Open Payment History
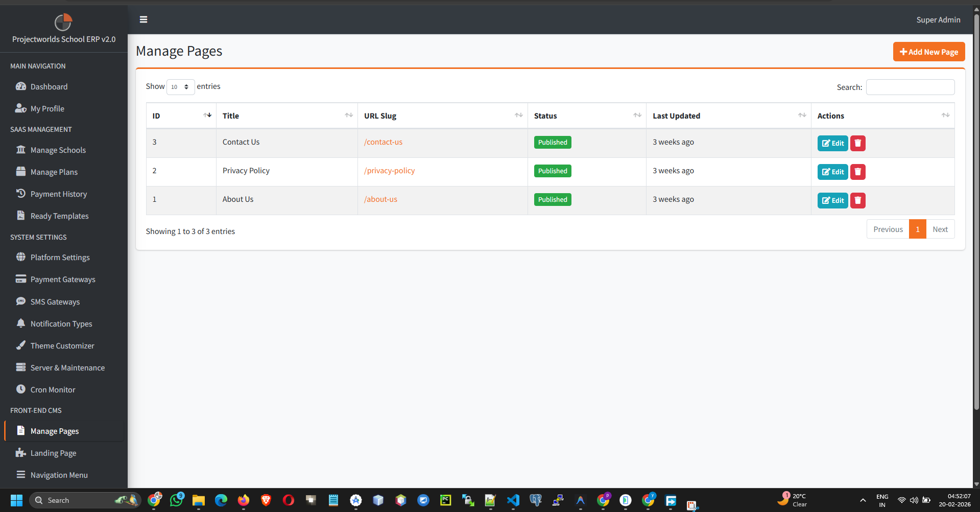 coord(58,194)
